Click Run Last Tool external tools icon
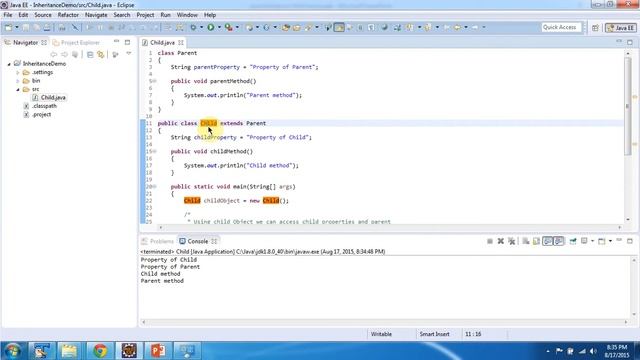 point(229,27)
